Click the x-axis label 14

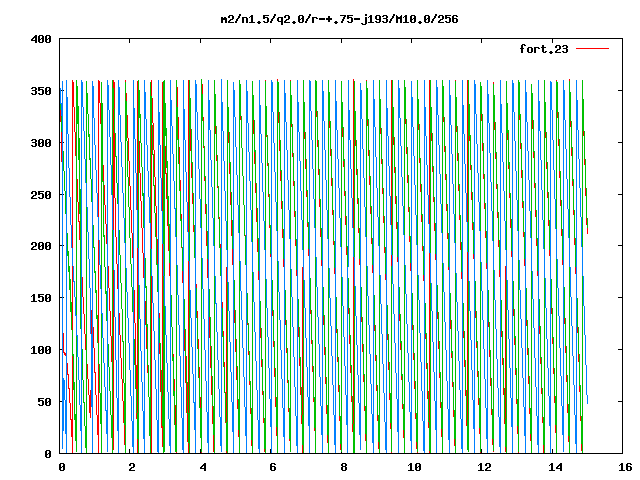coord(555,467)
